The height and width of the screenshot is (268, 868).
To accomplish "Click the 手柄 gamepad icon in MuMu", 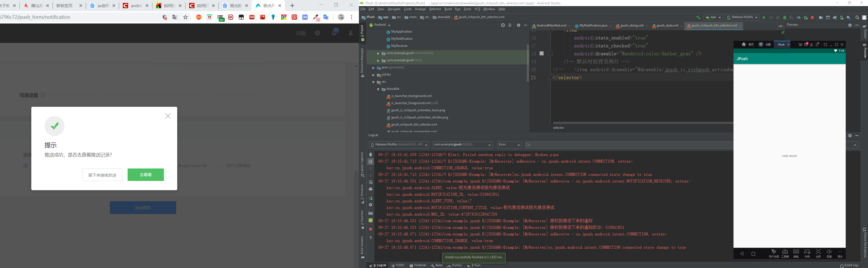I will coord(807,253).
